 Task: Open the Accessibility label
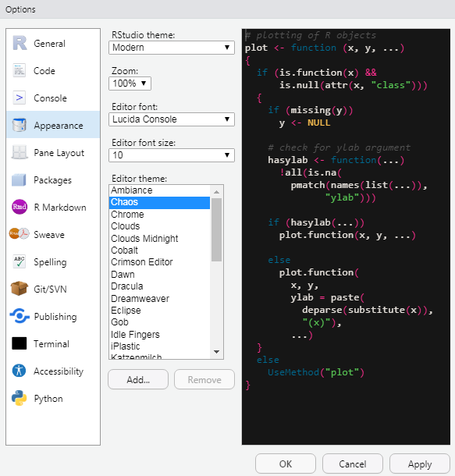click(59, 371)
